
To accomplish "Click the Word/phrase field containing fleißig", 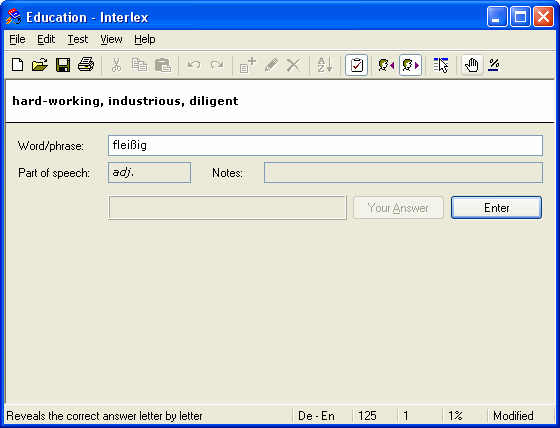I will (x=325, y=145).
